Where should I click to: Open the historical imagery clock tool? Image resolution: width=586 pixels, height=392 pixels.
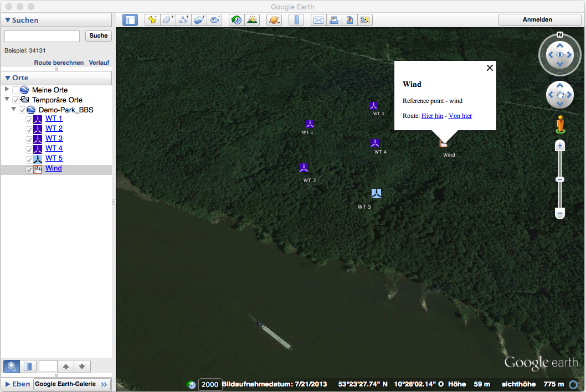pos(237,20)
